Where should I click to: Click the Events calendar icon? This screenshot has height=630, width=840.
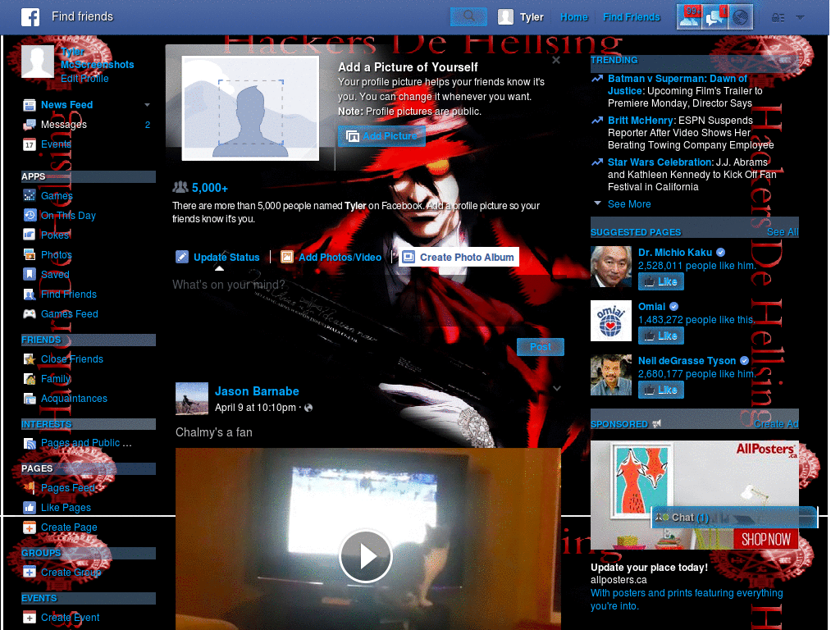coord(30,144)
